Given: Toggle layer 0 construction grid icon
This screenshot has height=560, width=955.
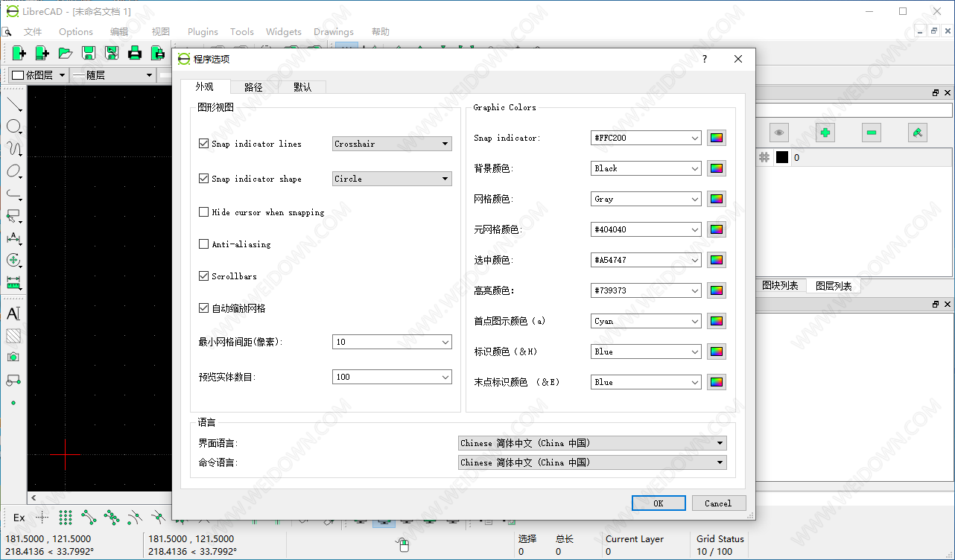Looking at the screenshot, I should coord(764,157).
